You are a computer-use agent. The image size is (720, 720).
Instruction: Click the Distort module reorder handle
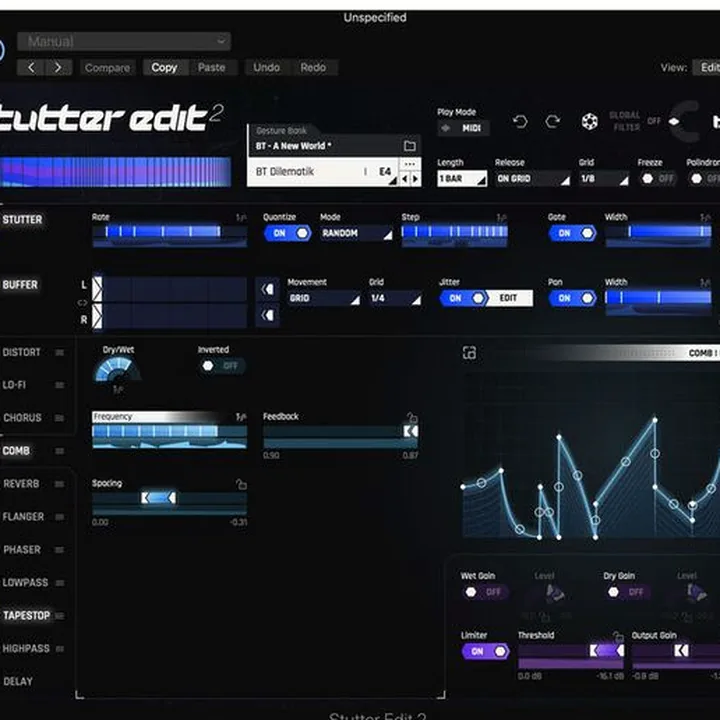(60, 352)
